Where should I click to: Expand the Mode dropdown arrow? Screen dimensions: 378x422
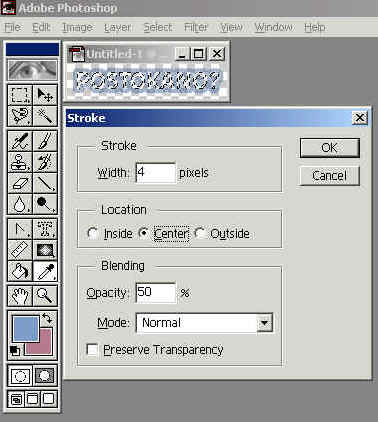[265, 323]
